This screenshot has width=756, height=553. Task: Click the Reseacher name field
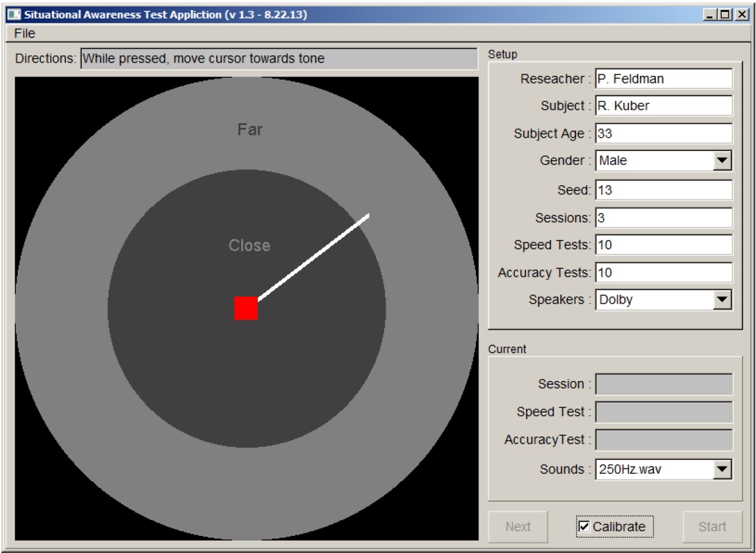pos(664,78)
